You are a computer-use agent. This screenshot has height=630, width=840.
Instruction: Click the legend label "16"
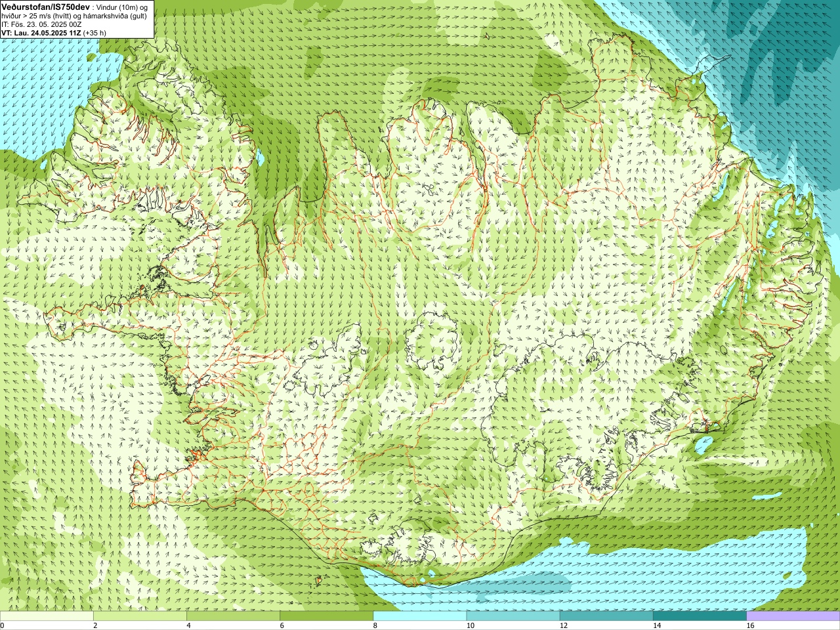750,625
